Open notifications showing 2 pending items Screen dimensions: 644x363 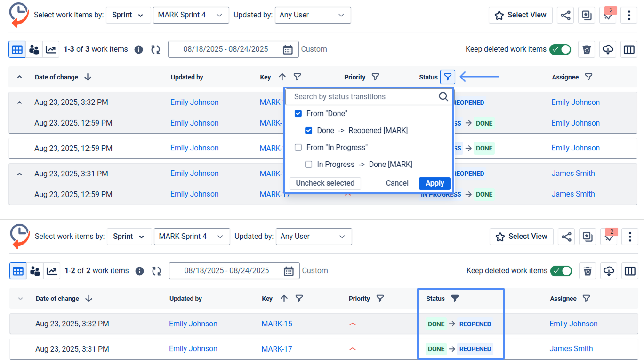pyautogui.click(x=608, y=16)
